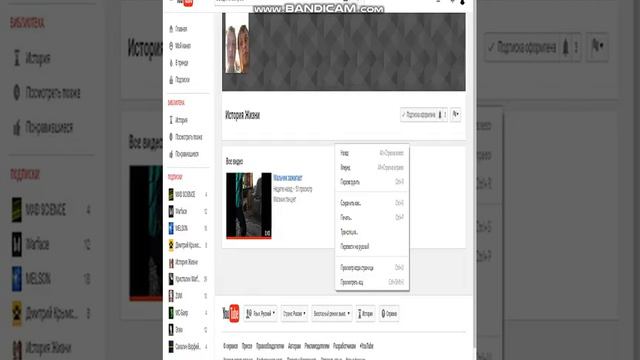640x360 pixels.
Task: Open Рекламодателям footer link
Action: pyautogui.click(x=317, y=346)
